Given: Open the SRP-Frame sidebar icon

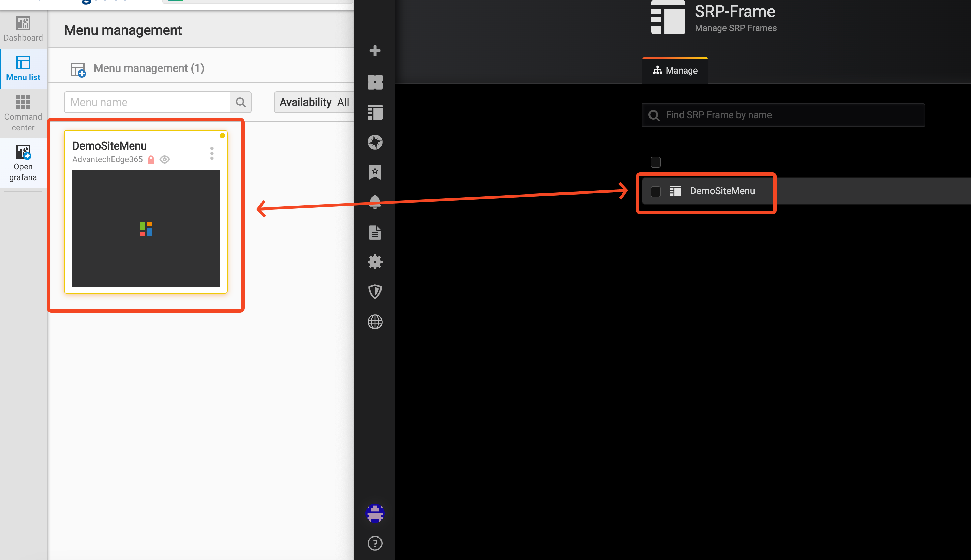Looking at the screenshot, I should point(375,112).
